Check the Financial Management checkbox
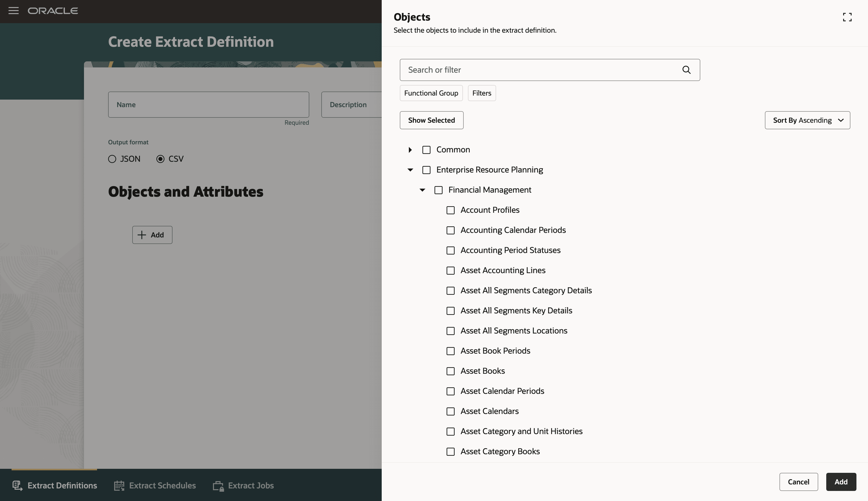 point(438,190)
